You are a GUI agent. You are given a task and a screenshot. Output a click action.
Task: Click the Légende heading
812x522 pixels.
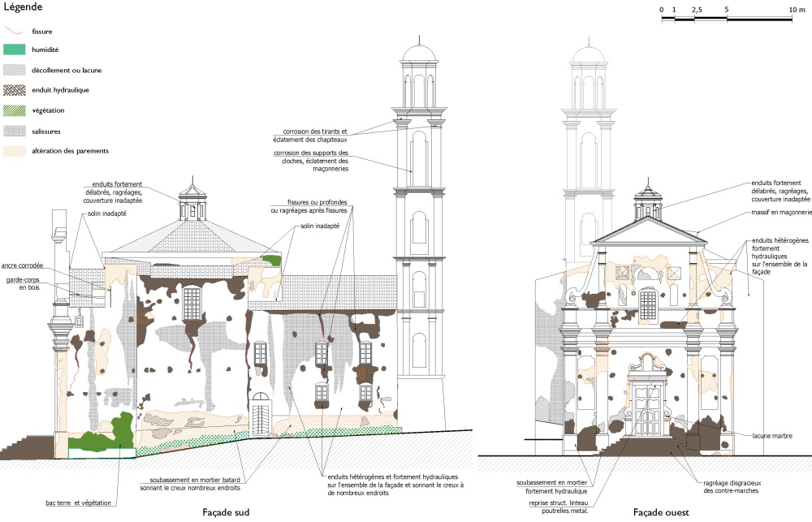(x=23, y=7)
